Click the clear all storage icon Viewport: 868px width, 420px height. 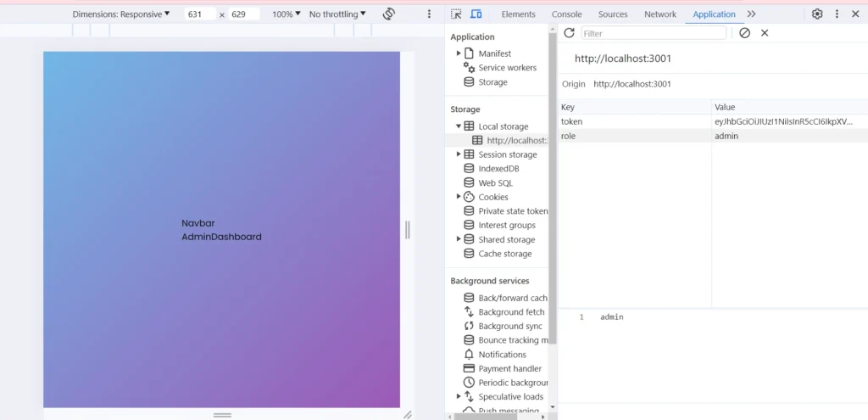(x=744, y=33)
